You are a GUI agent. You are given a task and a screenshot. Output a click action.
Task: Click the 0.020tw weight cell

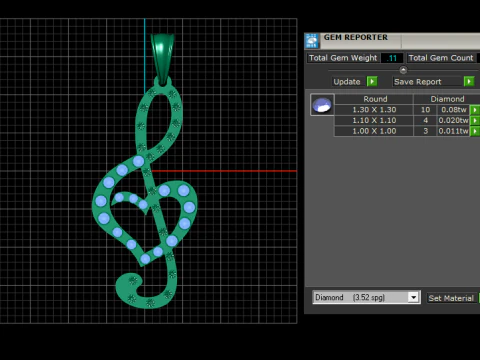(453, 120)
